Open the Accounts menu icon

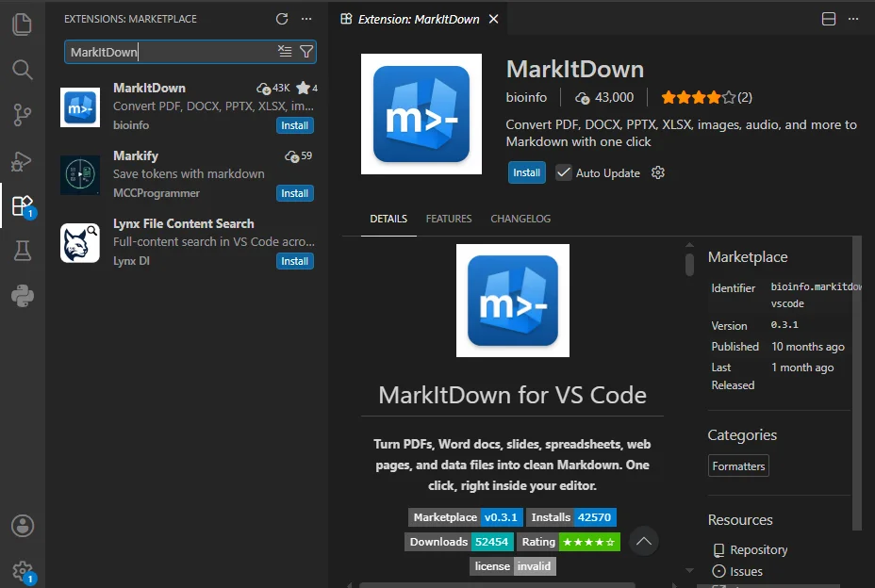23,526
